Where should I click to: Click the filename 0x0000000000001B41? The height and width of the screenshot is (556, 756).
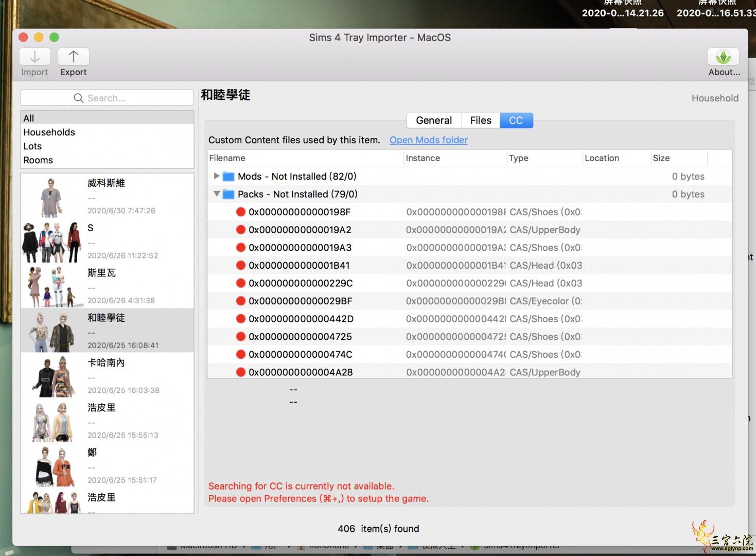(x=299, y=265)
